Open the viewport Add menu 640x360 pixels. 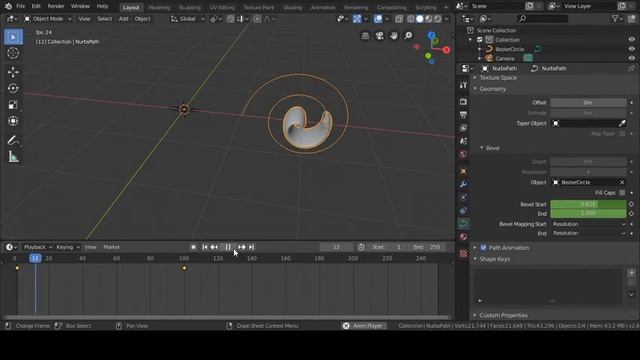point(123,19)
